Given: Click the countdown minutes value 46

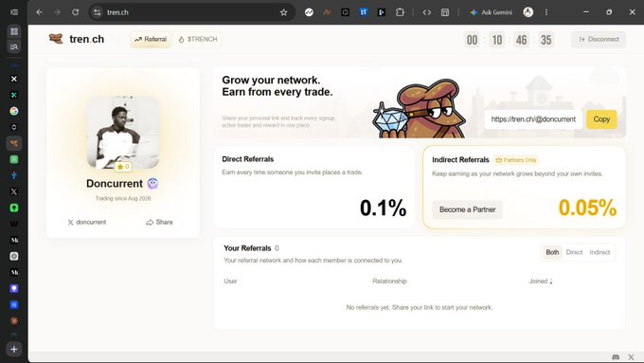Looking at the screenshot, I should (521, 40).
